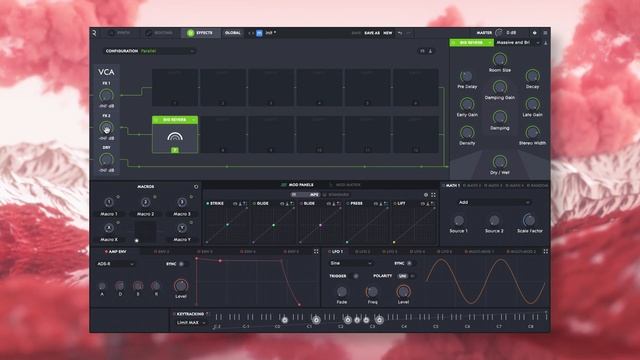Viewport: 640px width, 360px height.
Task: Click the Macro 3 knob
Action: 182,202
